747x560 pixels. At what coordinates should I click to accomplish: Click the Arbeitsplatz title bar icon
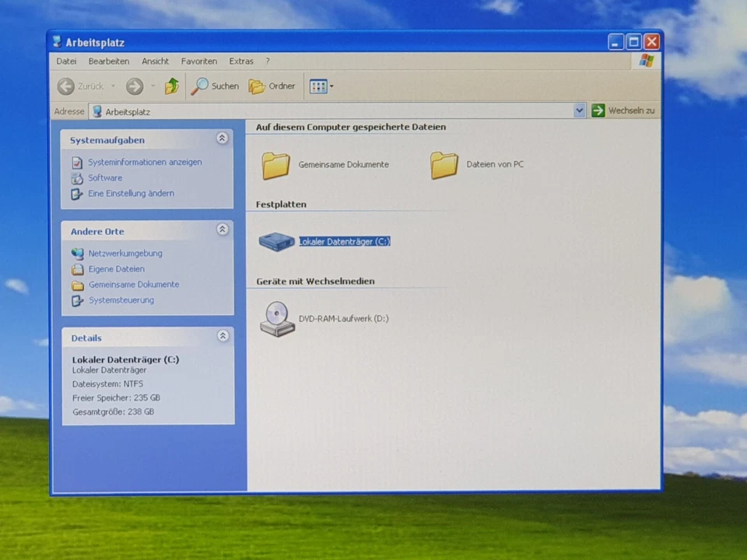pos(57,42)
